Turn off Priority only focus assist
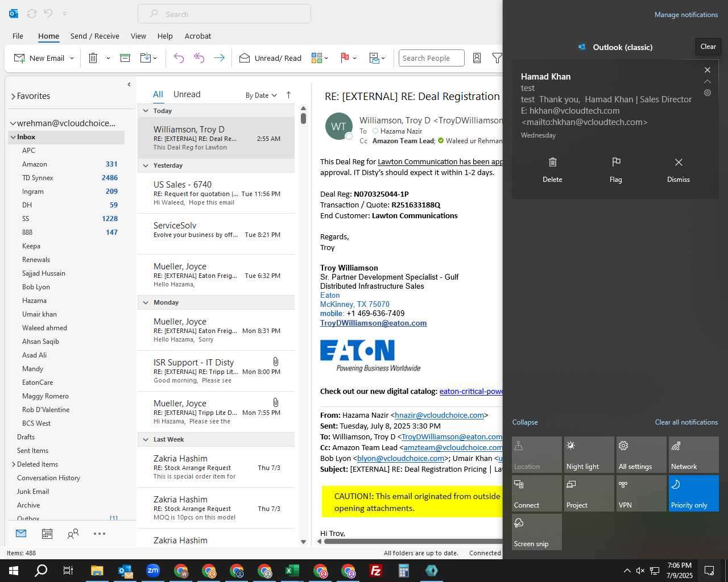 pos(694,493)
